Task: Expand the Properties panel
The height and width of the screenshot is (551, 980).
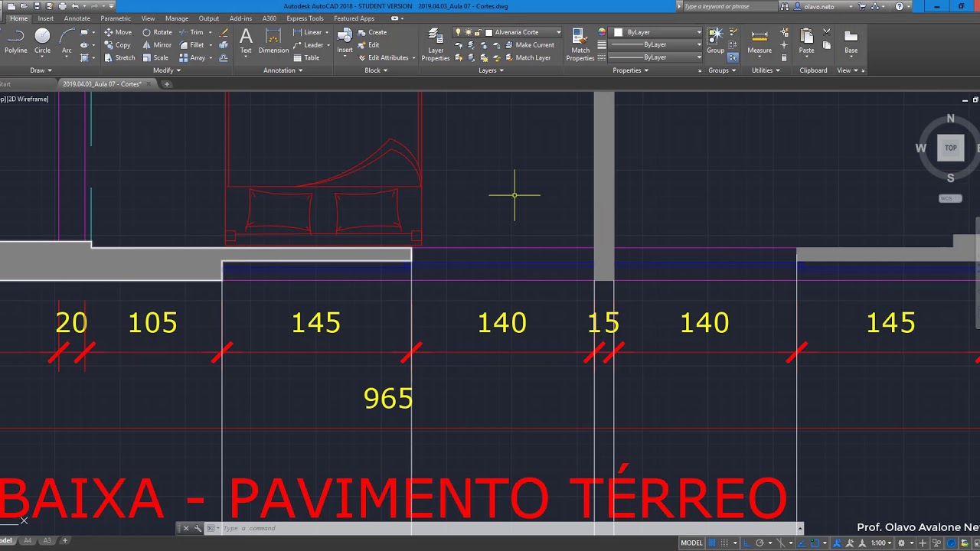Action: tap(630, 70)
